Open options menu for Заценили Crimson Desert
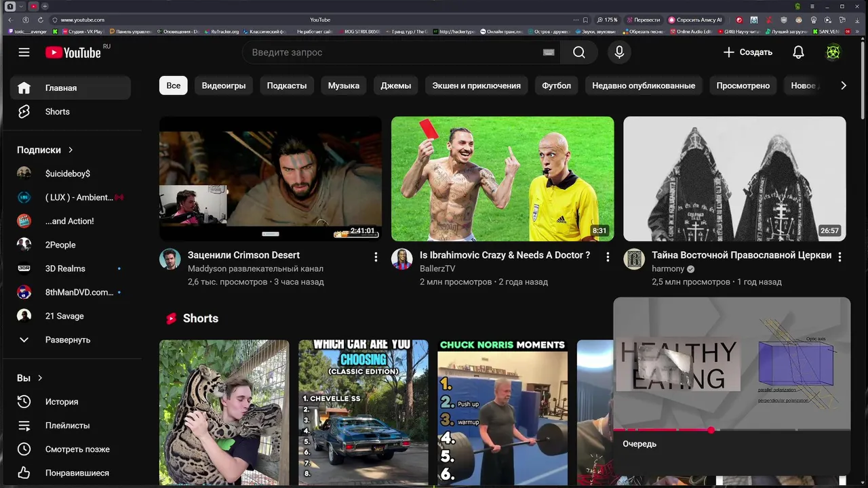 376,257
